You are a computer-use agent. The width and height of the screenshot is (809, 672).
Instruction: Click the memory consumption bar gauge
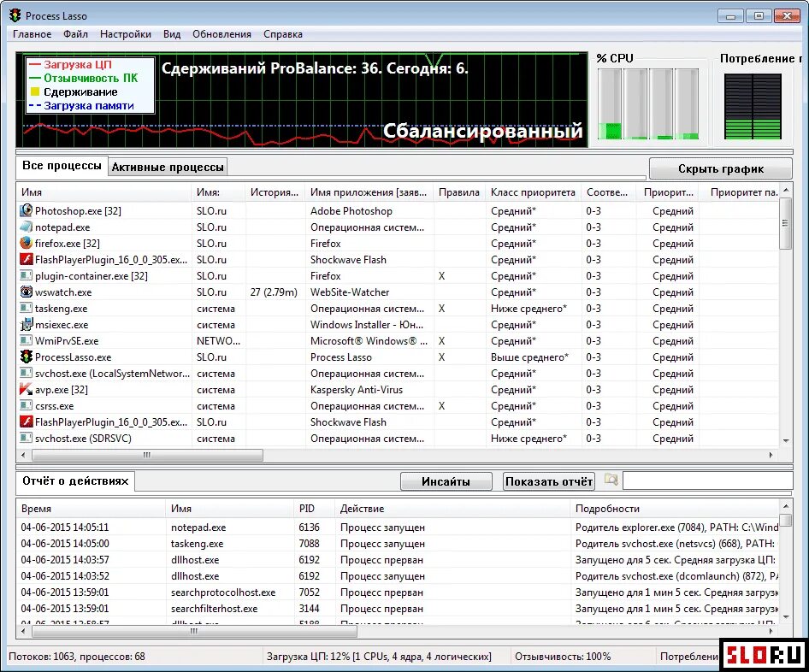[753, 106]
